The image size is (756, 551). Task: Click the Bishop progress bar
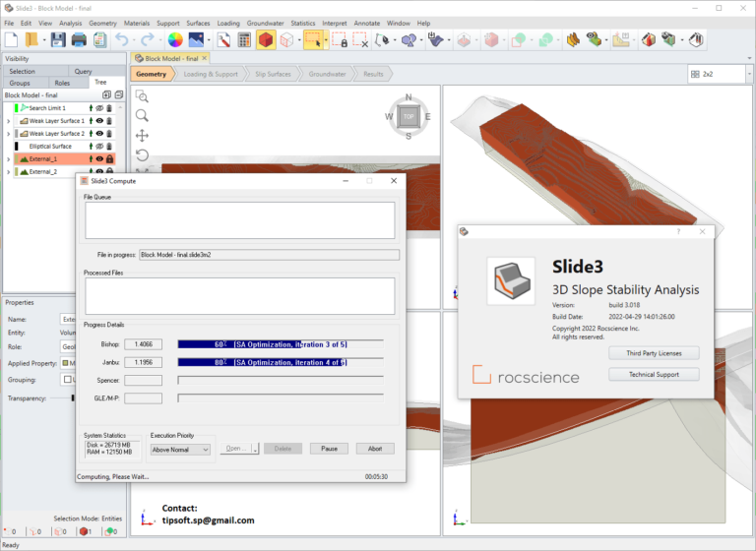point(281,344)
